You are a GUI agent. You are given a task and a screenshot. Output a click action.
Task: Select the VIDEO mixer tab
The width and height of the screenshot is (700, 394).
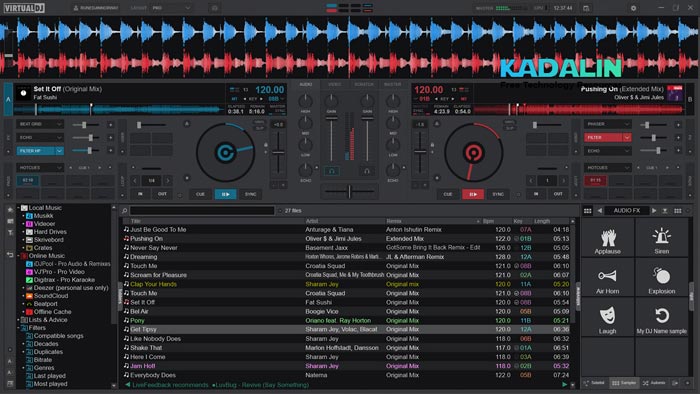tap(335, 84)
